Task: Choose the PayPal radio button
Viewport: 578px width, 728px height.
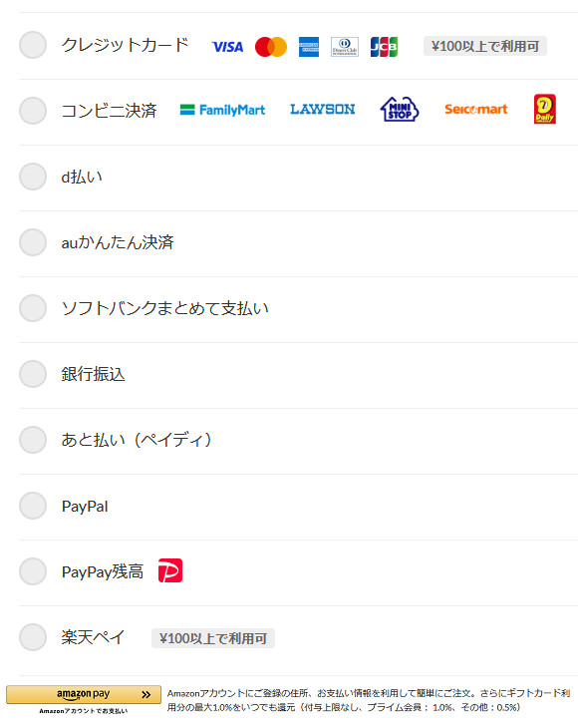Action: pyautogui.click(x=33, y=506)
